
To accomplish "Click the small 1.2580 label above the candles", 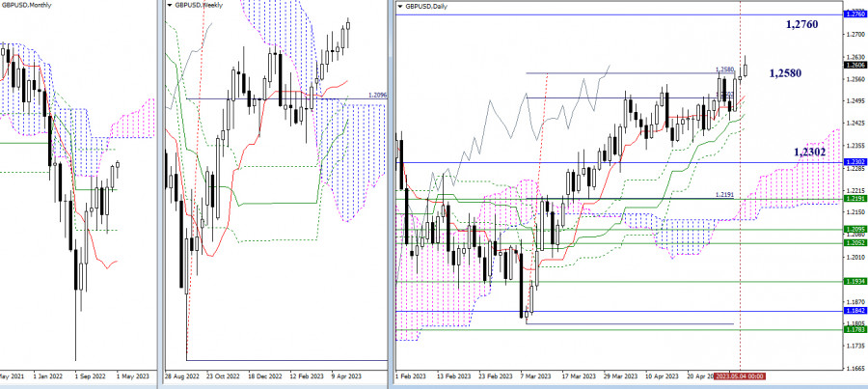I will pyautogui.click(x=724, y=69).
